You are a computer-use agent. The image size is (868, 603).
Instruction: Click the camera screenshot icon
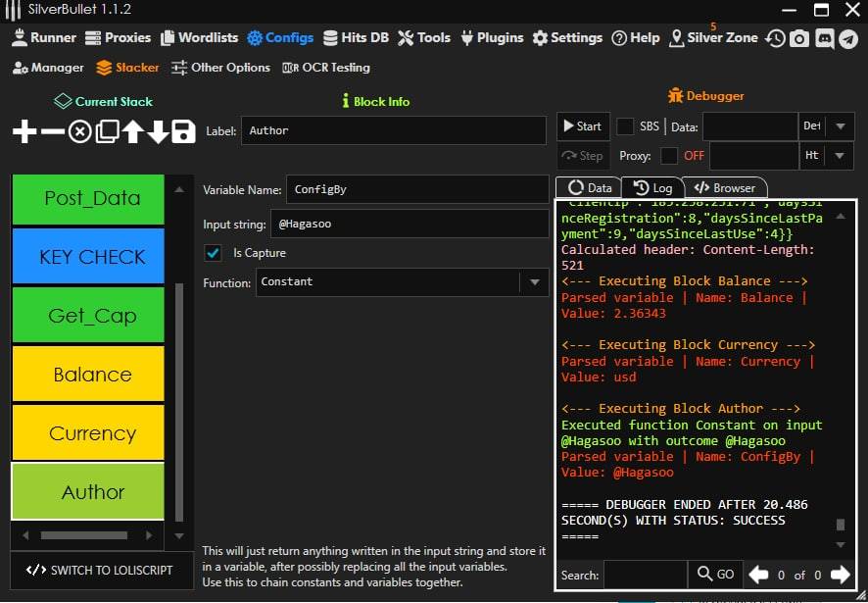point(799,38)
